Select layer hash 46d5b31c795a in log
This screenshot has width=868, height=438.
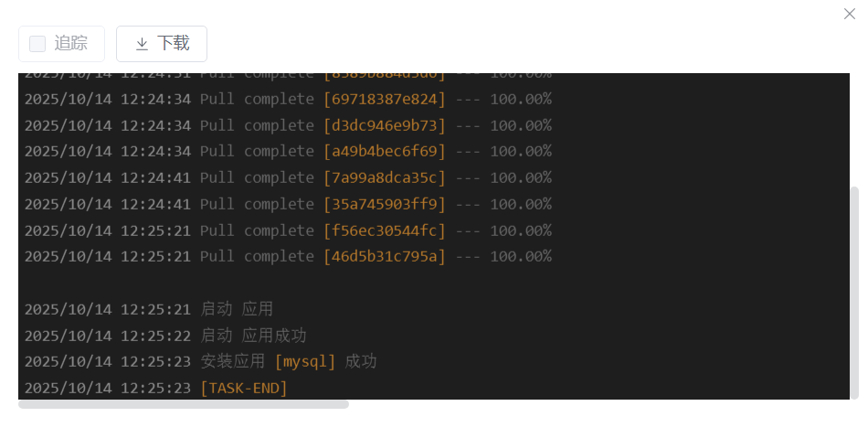click(384, 256)
